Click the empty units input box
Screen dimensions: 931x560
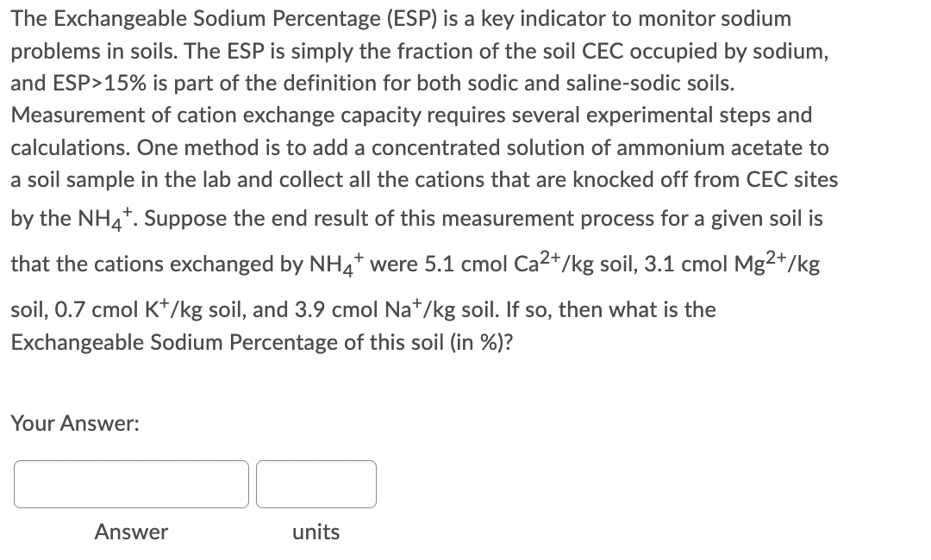tap(316, 484)
